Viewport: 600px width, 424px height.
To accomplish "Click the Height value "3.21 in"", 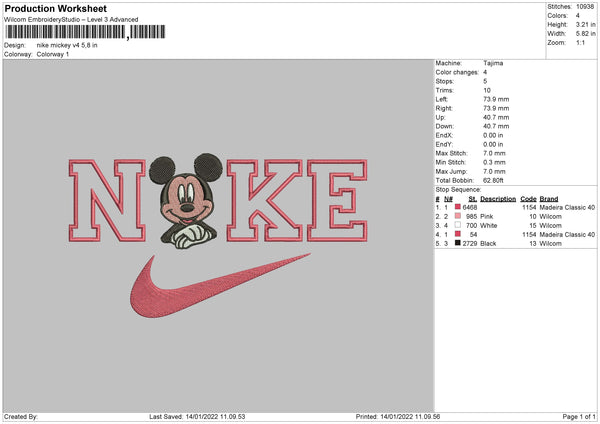I will [x=585, y=24].
